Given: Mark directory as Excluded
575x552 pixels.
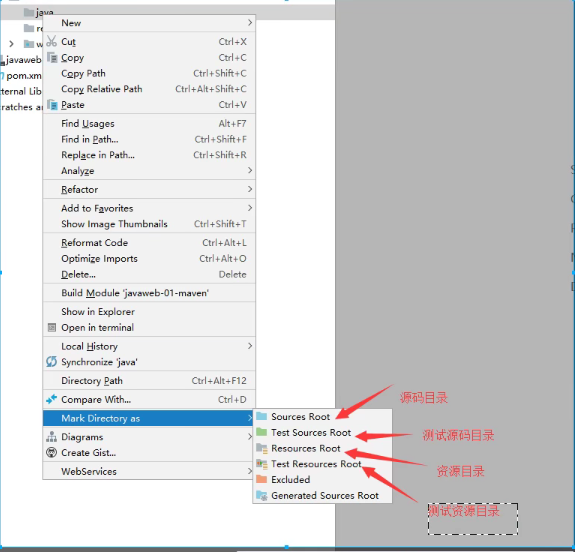Looking at the screenshot, I should click(x=322, y=480).
